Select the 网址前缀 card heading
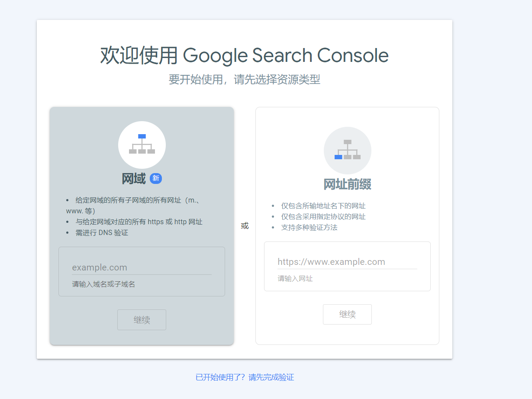The height and width of the screenshot is (399, 532). pyautogui.click(x=348, y=184)
